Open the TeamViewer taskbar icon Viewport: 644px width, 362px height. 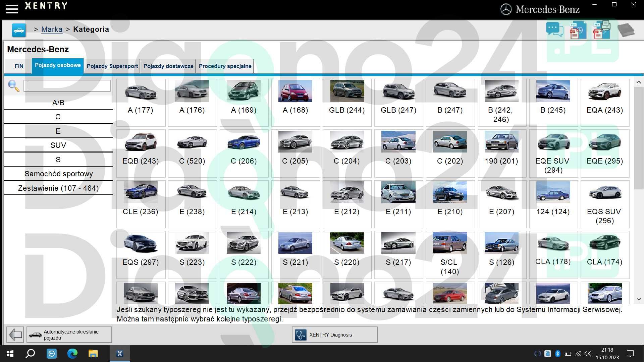[x=51, y=354]
